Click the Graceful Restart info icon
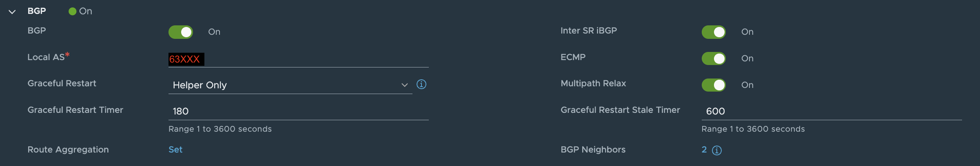The image size is (980, 166). [x=421, y=84]
